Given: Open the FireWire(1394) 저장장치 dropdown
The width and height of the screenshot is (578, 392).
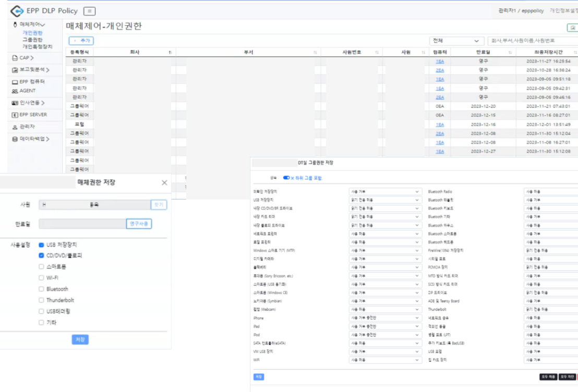Looking at the screenshot, I should pos(551,251).
